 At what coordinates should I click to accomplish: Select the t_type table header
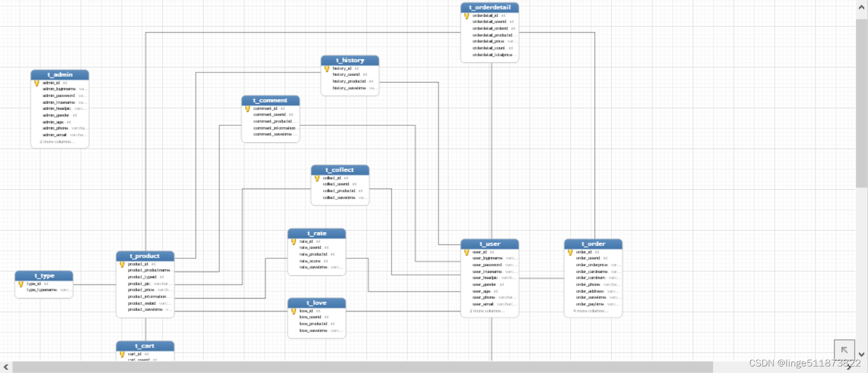point(44,275)
